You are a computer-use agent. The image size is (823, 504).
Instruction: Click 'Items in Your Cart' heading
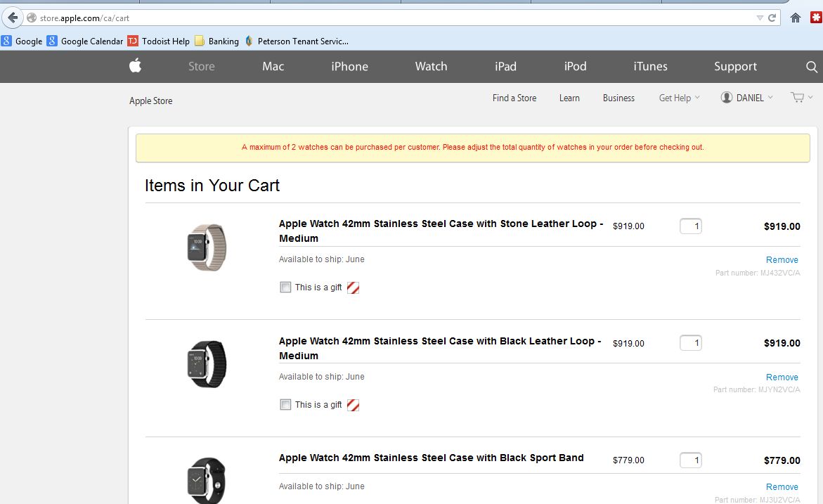(x=212, y=186)
